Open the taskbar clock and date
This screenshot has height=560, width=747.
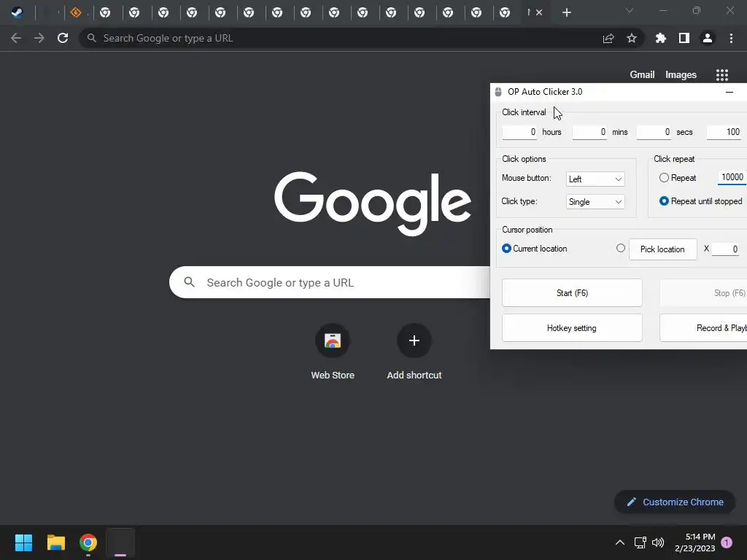[695, 542]
